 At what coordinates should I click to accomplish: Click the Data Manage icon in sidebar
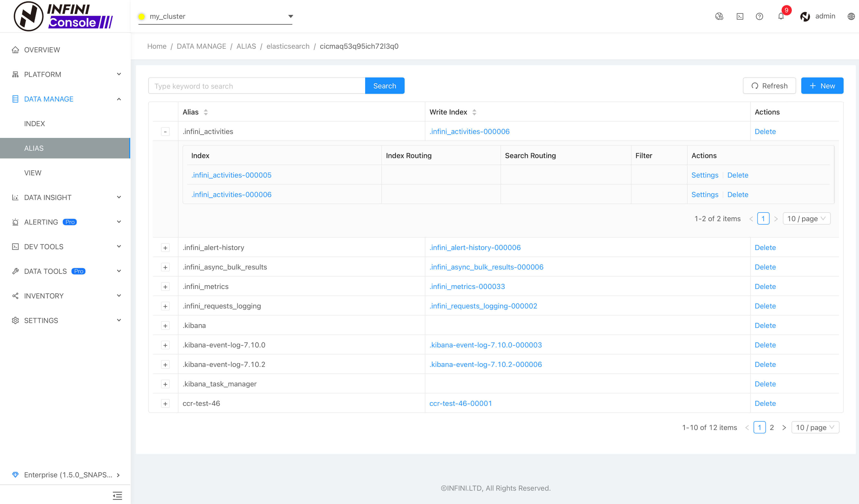(15, 99)
